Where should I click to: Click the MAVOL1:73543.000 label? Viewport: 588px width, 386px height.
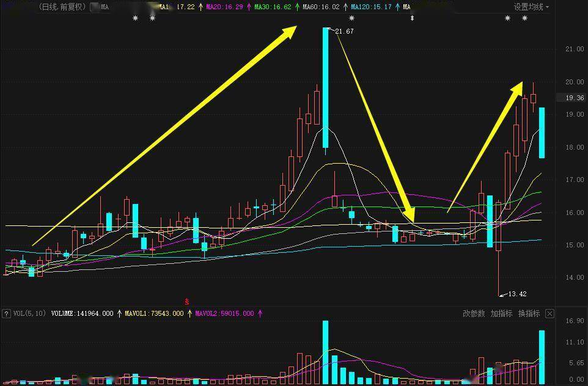coord(154,313)
